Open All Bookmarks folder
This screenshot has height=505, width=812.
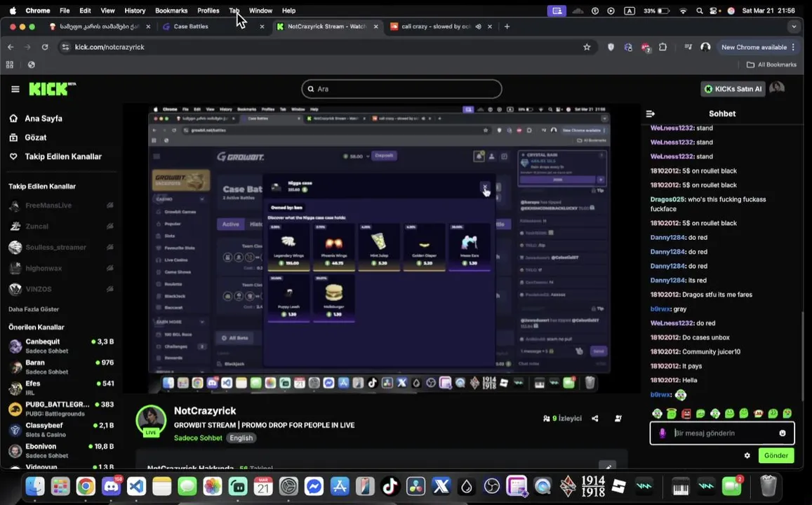click(x=771, y=65)
